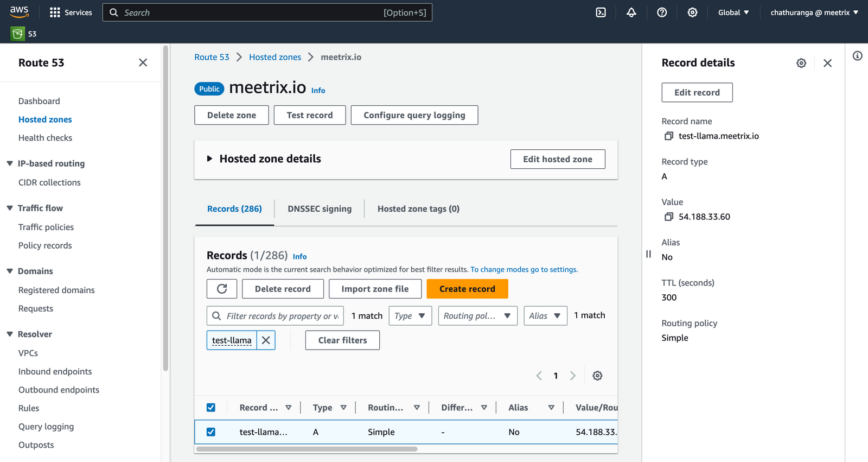Open the notifications bell
The width and height of the screenshot is (868, 462).
(x=631, y=12)
